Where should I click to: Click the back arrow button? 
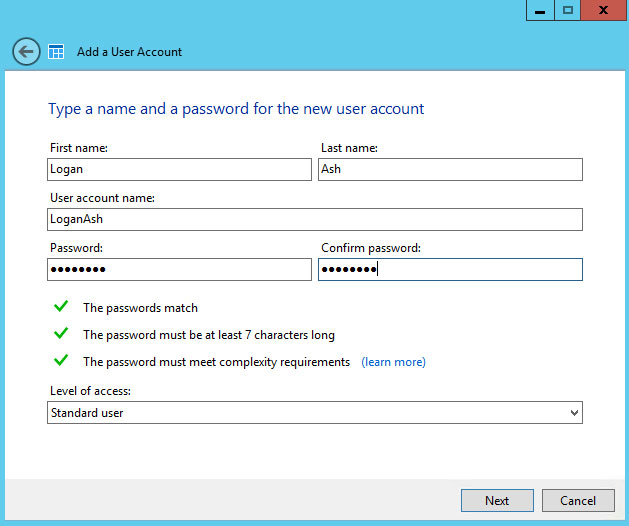click(x=26, y=51)
